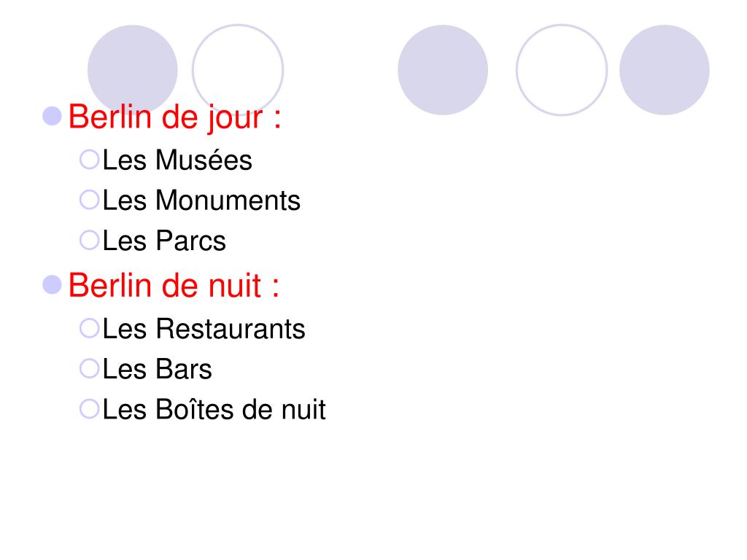Select the hollow bullet before Les Bars
Viewport: 747px width, 560px height.
89,368
